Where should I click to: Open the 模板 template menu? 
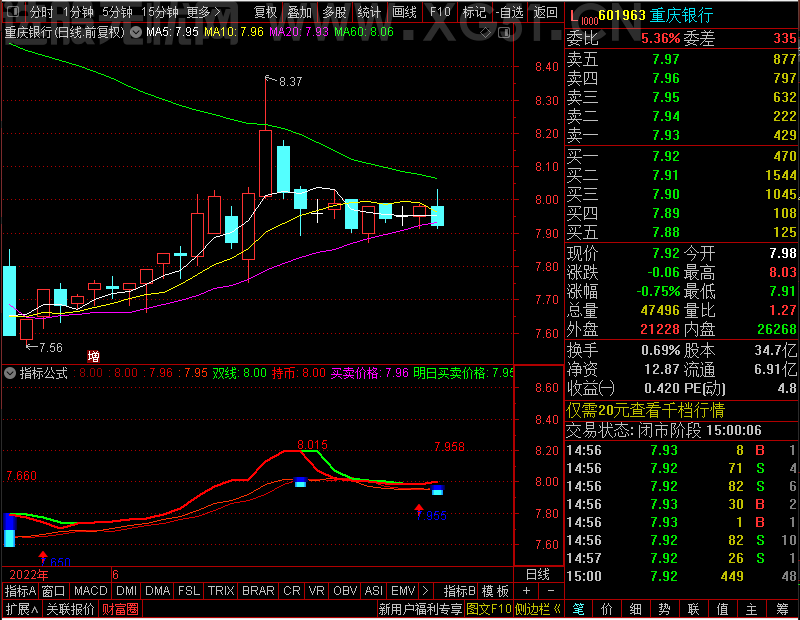[495, 591]
